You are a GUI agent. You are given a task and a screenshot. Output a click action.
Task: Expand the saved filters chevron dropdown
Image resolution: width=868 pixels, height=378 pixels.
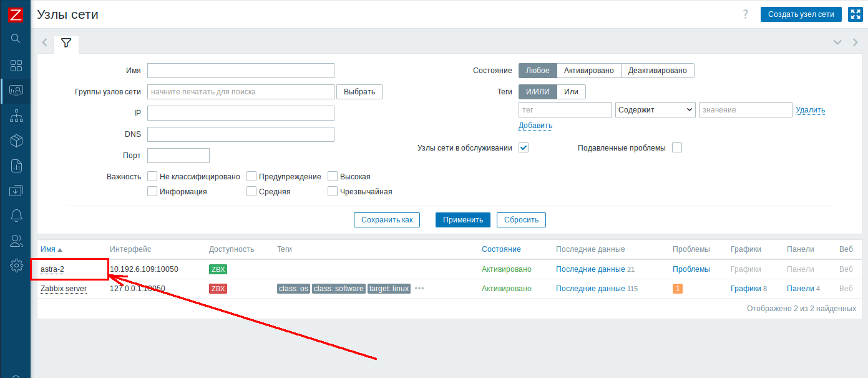(837, 42)
